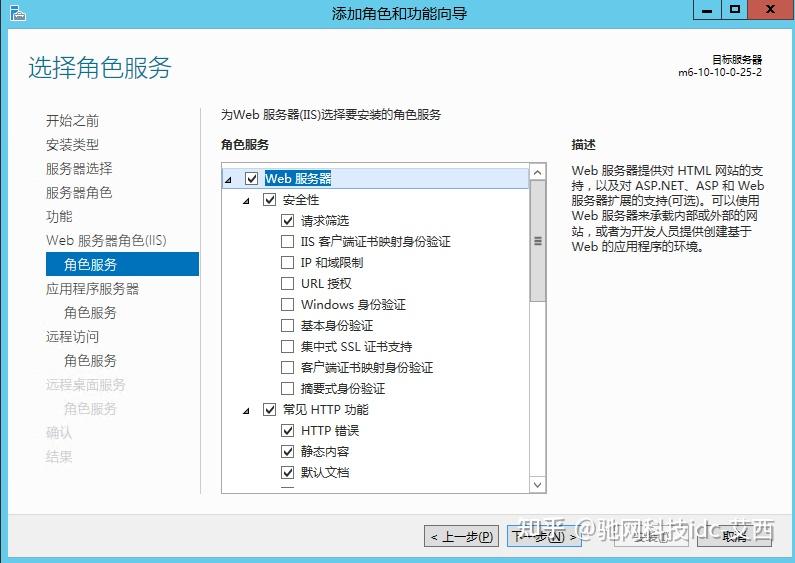
Task: Go to 服务器角色 step in sidebar
Action: click(79, 193)
